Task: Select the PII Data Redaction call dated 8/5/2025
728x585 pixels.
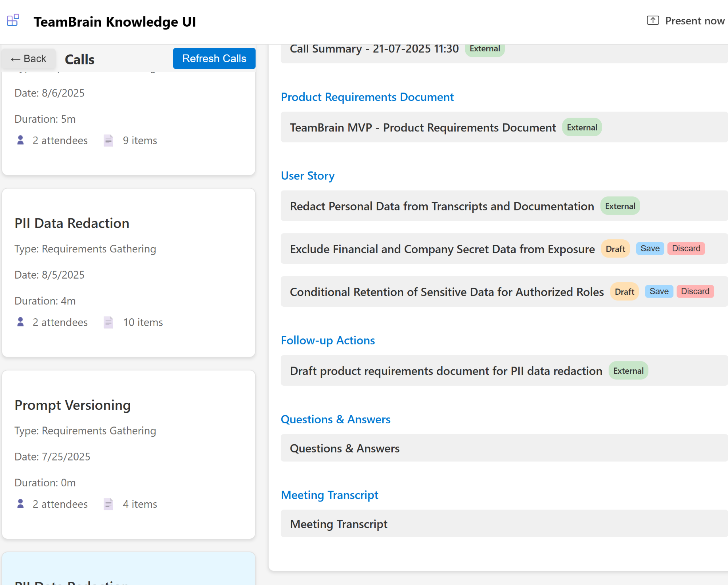Action: pos(128,272)
